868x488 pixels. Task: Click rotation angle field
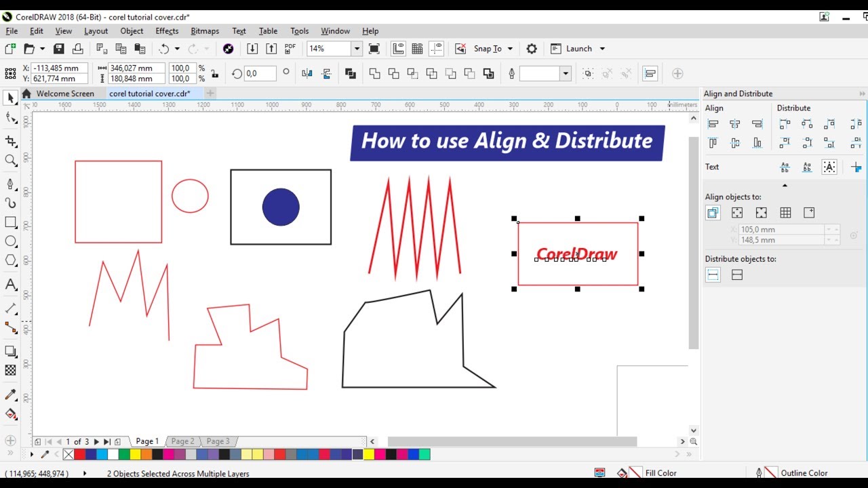(260, 73)
